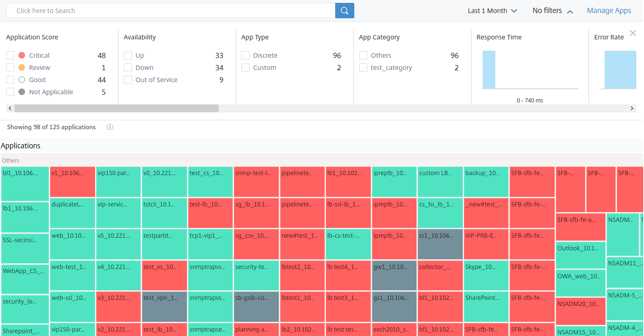
Task: Check the Up availability checkbox
Action: (128, 55)
